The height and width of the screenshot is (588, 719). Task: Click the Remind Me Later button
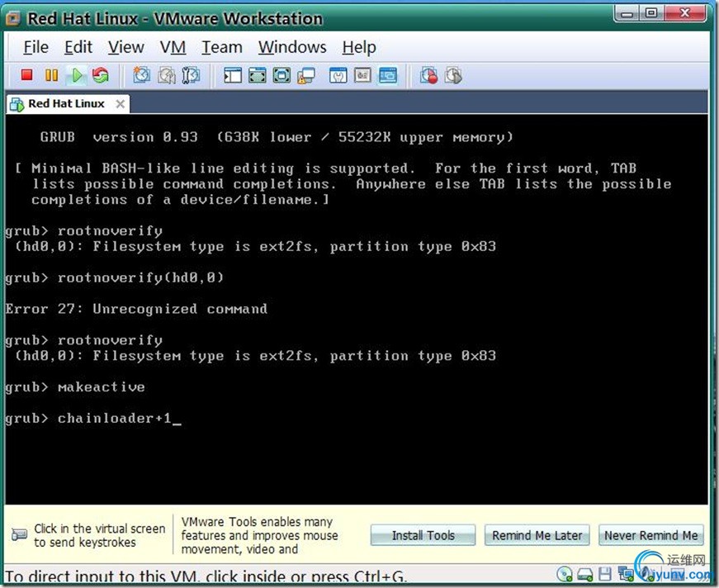click(x=537, y=535)
